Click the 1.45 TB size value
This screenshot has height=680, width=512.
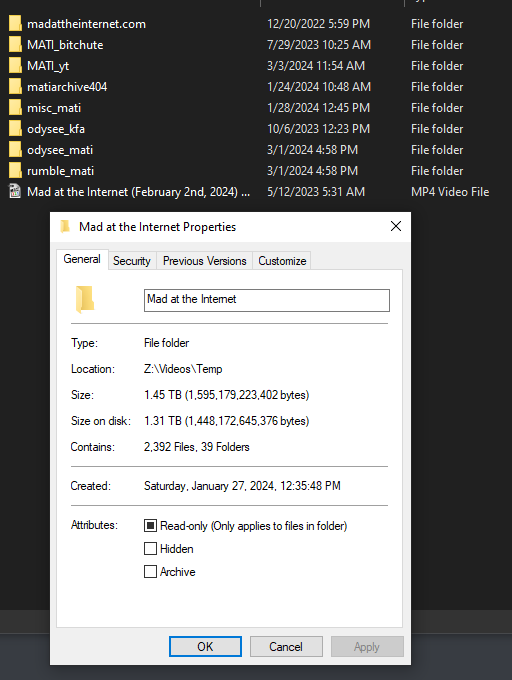(226, 395)
